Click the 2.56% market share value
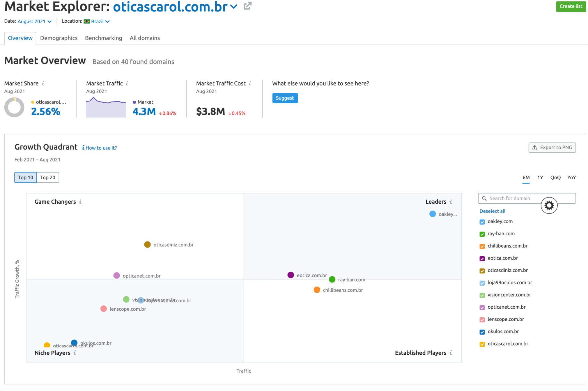 coord(46,111)
